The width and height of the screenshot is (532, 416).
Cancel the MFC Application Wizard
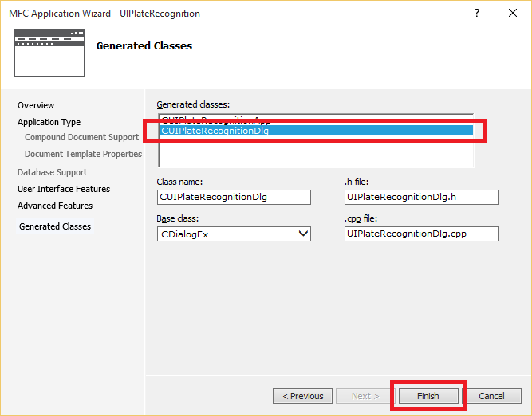point(491,396)
